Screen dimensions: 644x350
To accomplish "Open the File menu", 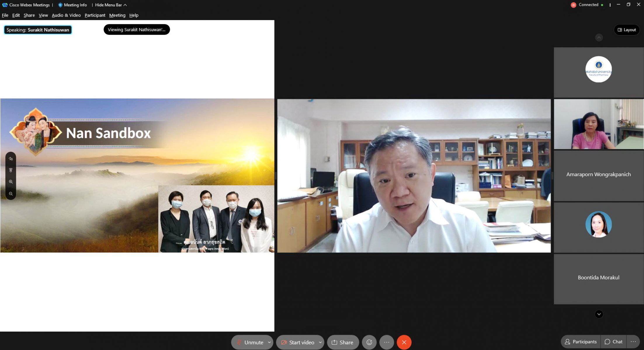I will [x=5, y=15].
